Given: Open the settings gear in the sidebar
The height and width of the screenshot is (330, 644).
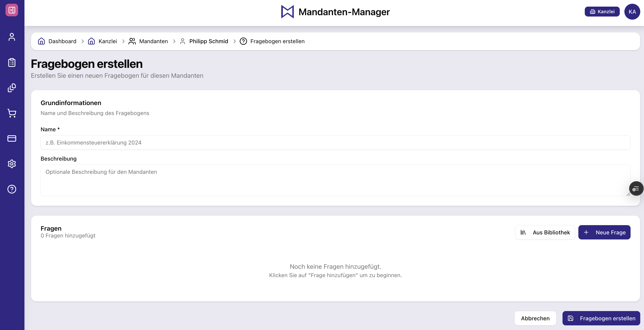Looking at the screenshot, I should click(12, 164).
